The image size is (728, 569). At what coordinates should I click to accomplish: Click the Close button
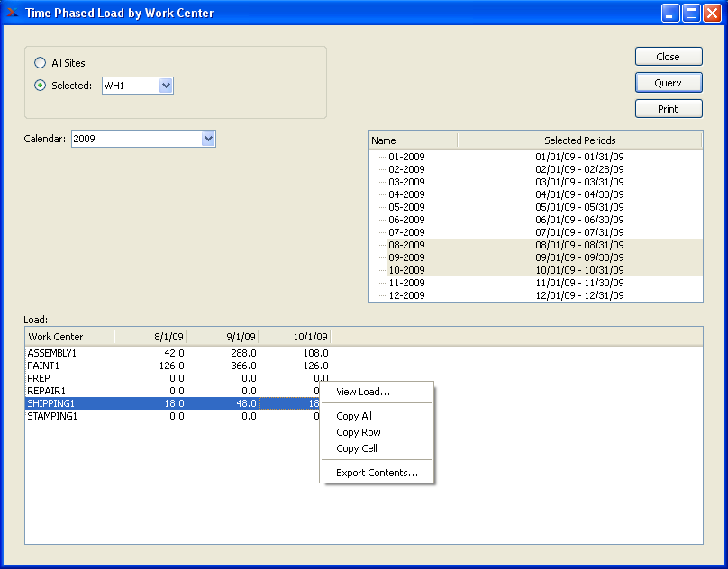(668, 57)
